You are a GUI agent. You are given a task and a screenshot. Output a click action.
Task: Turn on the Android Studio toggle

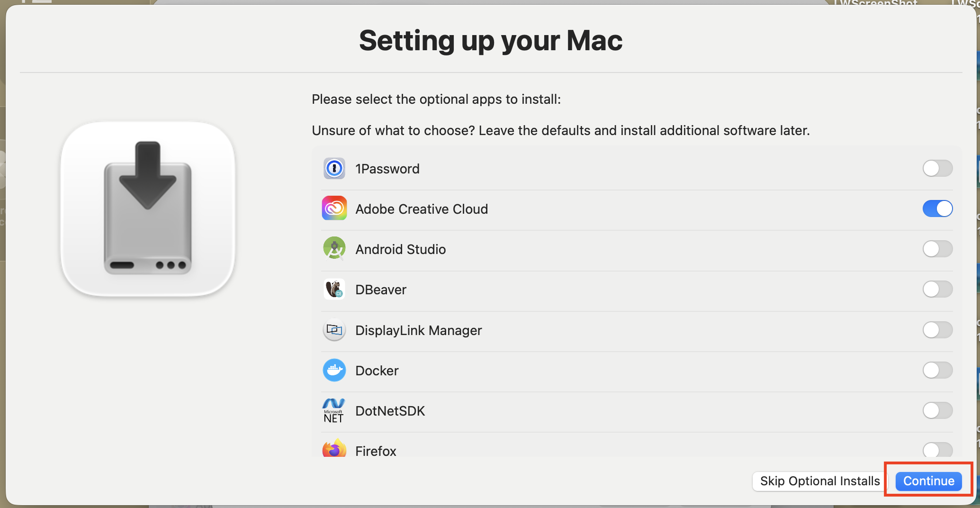[x=937, y=249]
